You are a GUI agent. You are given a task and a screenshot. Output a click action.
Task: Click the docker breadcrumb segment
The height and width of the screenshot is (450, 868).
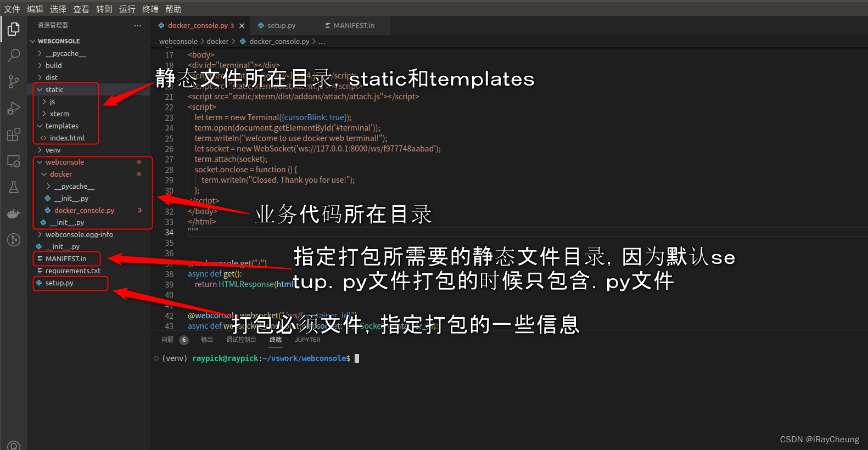217,42
